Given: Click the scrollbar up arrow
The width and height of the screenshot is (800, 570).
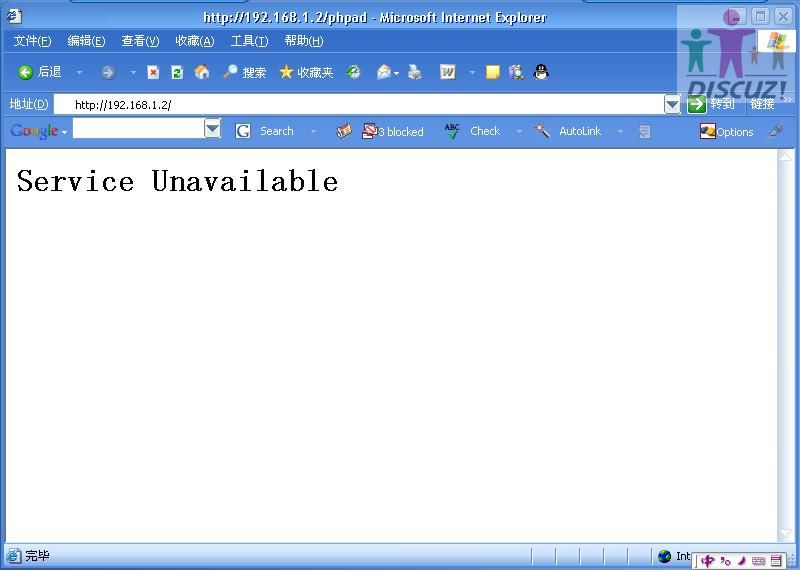Looking at the screenshot, I should [785, 156].
